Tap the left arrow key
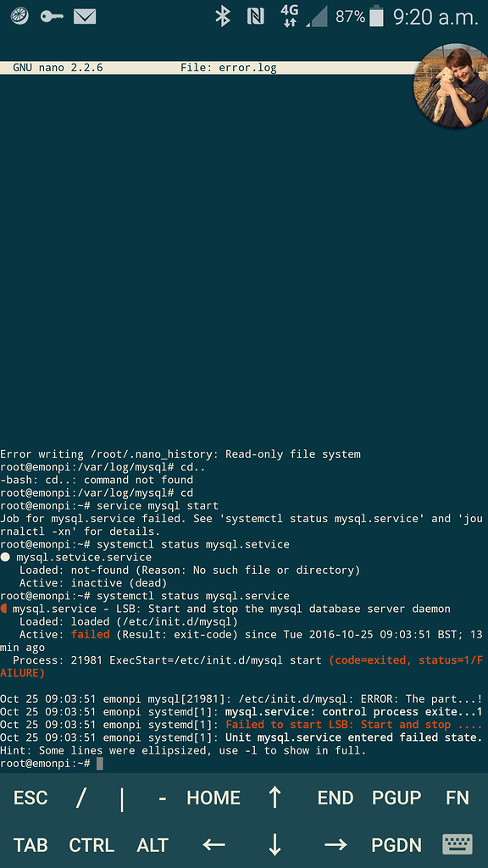The height and width of the screenshot is (868, 488). 213,845
